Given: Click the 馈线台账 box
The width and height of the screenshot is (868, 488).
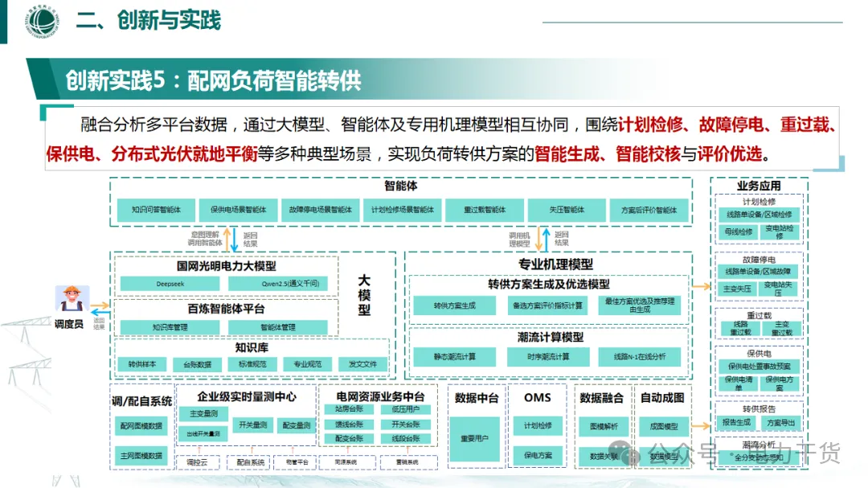Looking at the screenshot, I should [350, 424].
